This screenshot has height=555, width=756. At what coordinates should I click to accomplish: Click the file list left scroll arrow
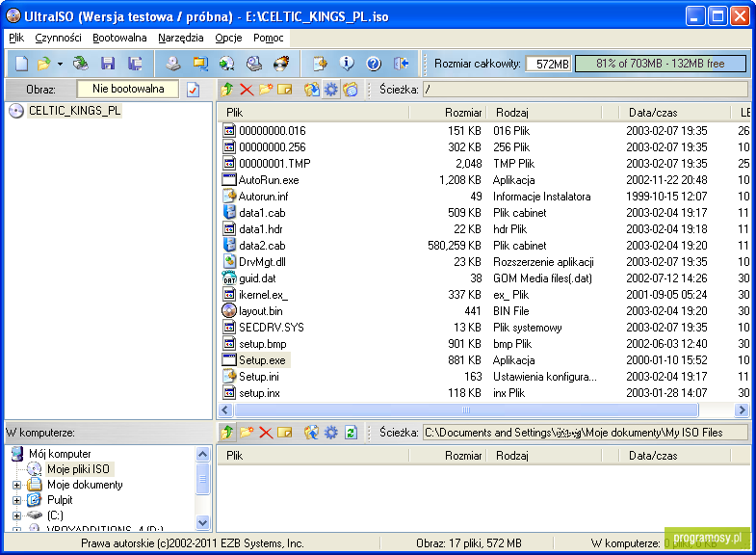point(225,410)
